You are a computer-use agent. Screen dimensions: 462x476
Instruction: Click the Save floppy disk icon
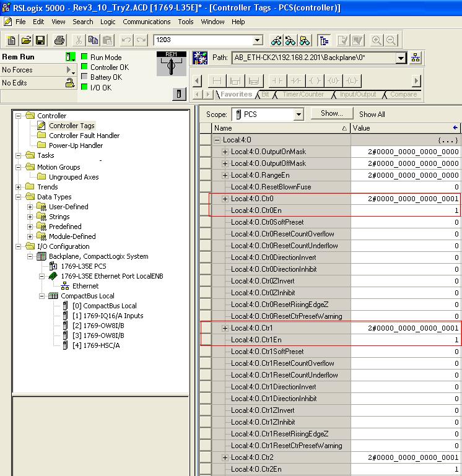[40, 40]
